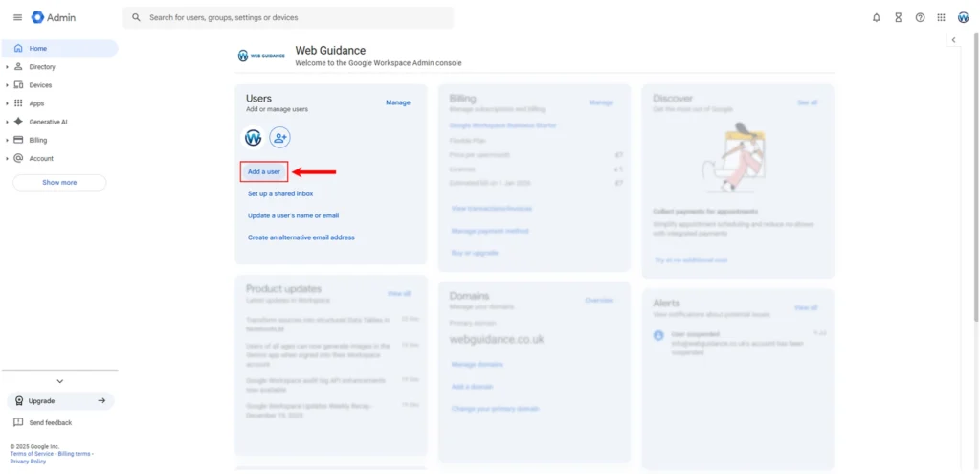Collapse the right side panel chevron
The height and width of the screenshot is (474, 980).
click(x=954, y=40)
